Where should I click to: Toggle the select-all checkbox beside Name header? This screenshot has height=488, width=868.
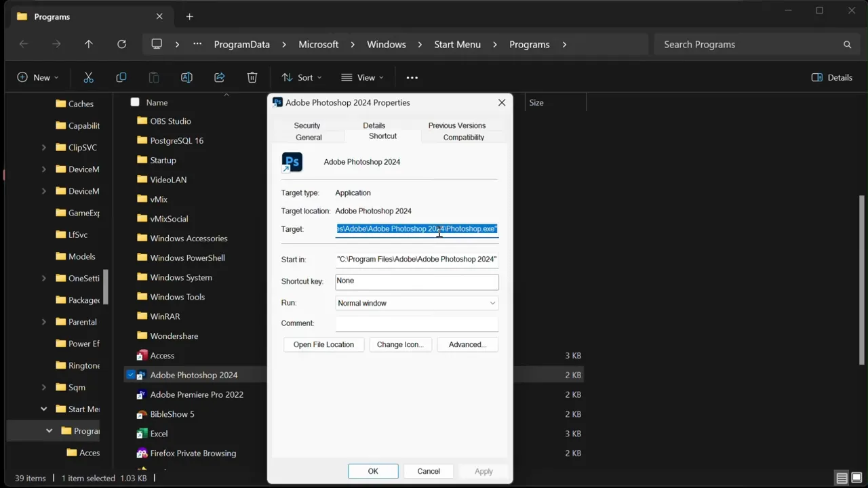135,102
